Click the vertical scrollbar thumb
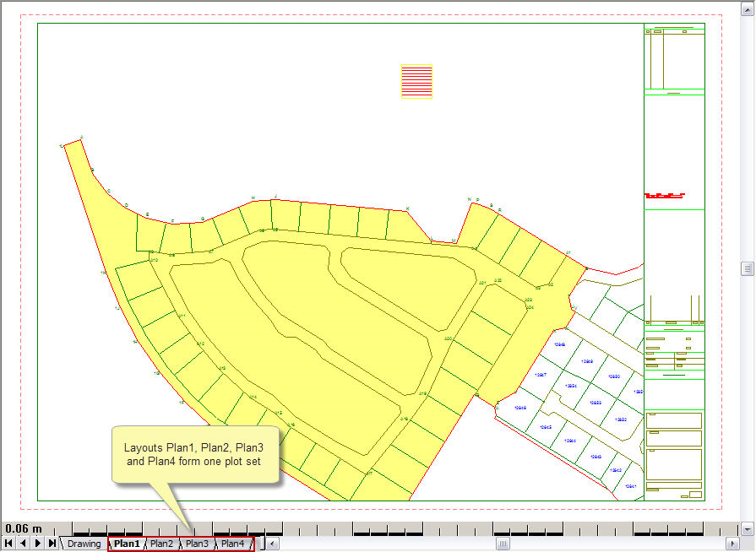The height and width of the screenshot is (552, 756). [x=747, y=268]
